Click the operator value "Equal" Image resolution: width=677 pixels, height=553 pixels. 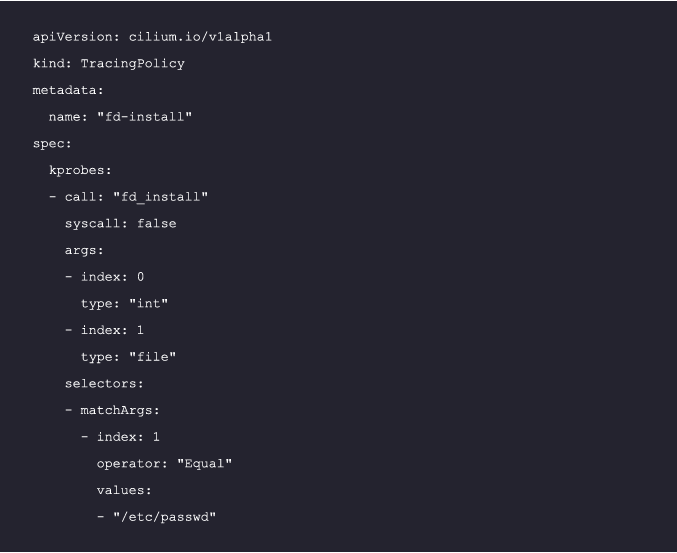pos(204,464)
